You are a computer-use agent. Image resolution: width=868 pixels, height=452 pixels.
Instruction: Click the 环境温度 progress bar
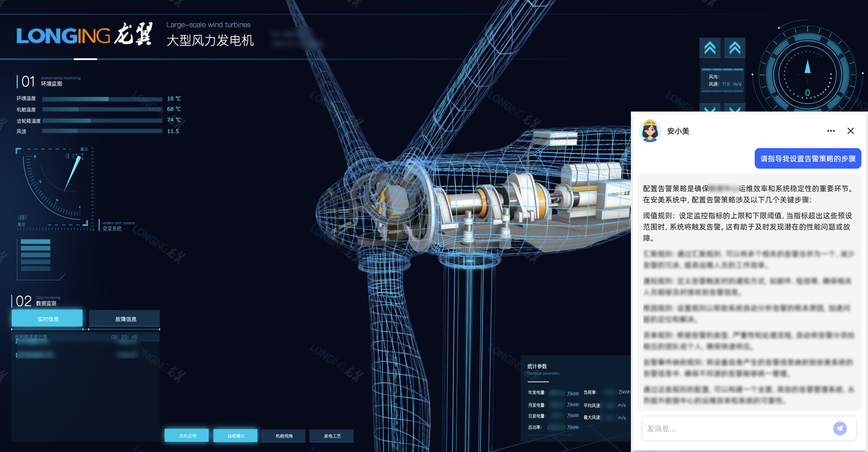coord(102,99)
